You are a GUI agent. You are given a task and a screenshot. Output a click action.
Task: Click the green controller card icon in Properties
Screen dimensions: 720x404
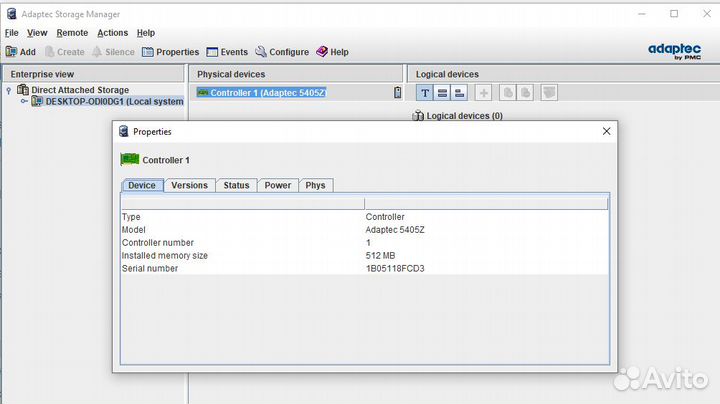129,159
